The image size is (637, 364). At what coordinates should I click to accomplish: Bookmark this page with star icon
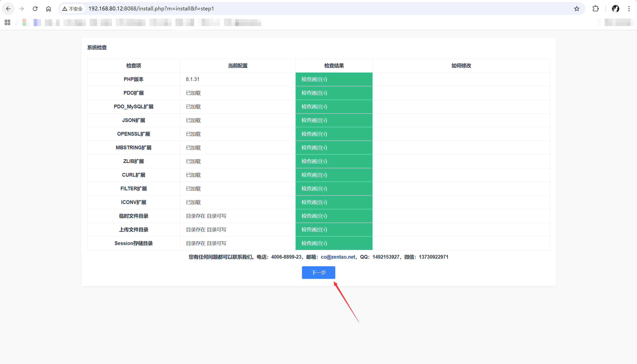[x=577, y=9]
